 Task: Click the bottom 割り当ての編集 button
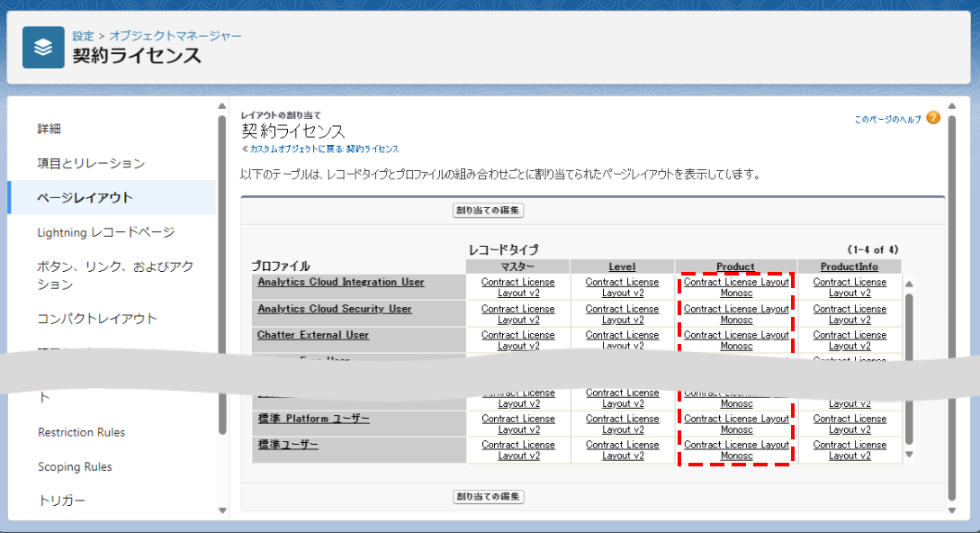click(488, 497)
